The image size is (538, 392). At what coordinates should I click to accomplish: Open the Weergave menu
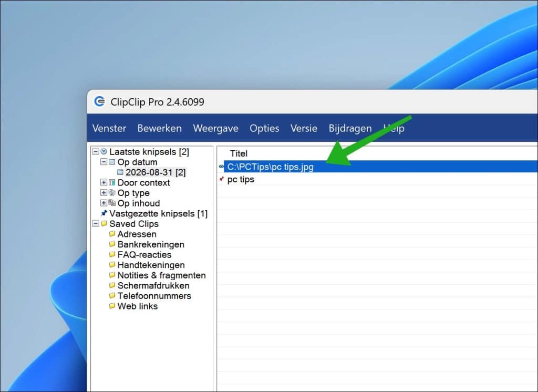pyautogui.click(x=215, y=128)
